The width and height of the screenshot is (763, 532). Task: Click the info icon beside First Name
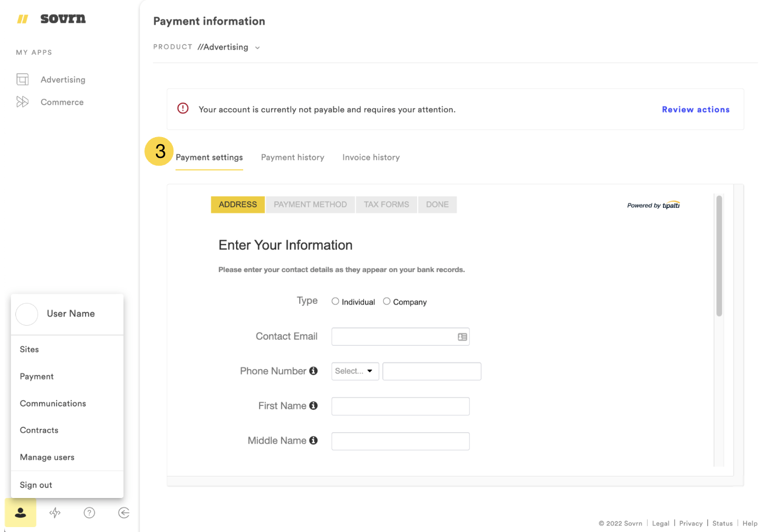point(313,406)
